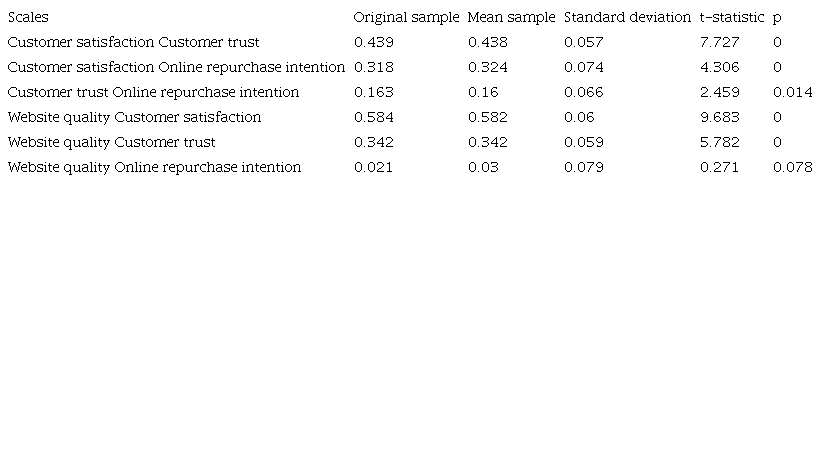Click the p value 0.014

pyautogui.click(x=792, y=93)
